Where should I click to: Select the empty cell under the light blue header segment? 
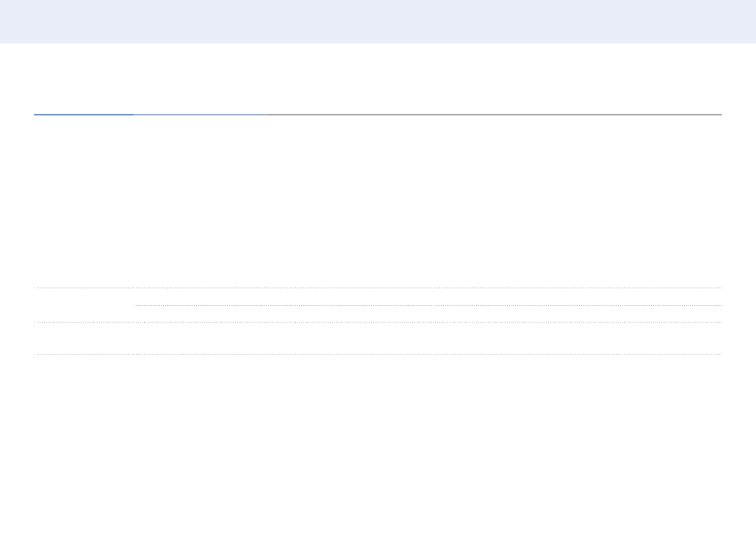pyautogui.click(x=200, y=201)
